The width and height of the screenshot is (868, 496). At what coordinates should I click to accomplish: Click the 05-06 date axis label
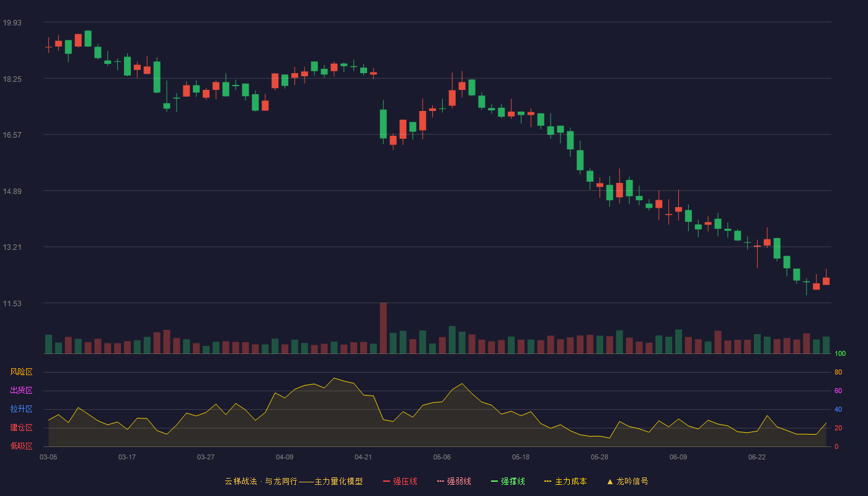coord(442,457)
